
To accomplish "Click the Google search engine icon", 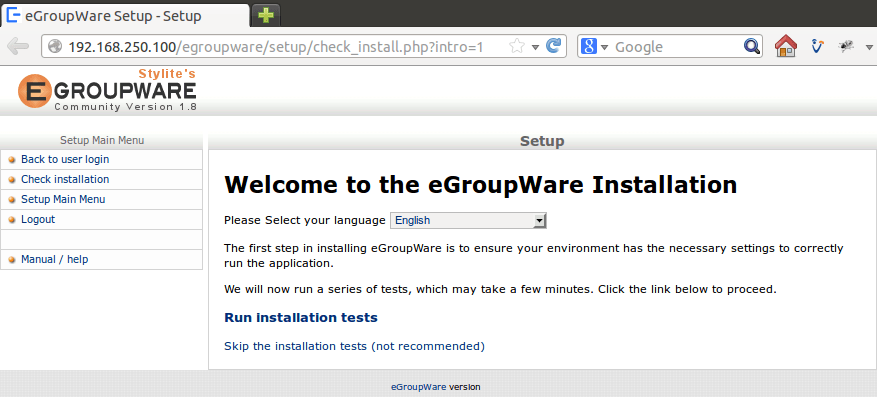I will (589, 46).
